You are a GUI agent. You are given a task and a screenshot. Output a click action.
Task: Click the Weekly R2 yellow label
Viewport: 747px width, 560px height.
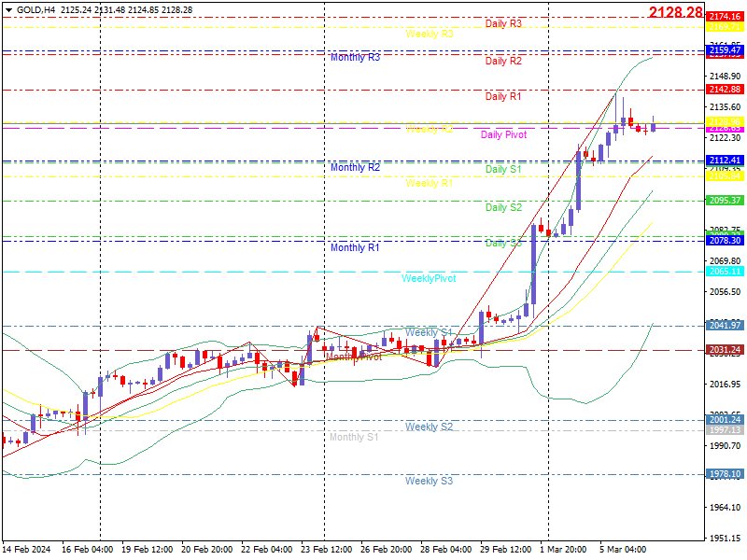pos(430,129)
